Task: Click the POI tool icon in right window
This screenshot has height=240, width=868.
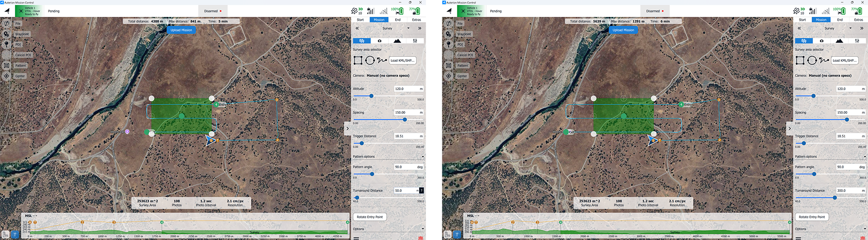Action: pos(448,44)
